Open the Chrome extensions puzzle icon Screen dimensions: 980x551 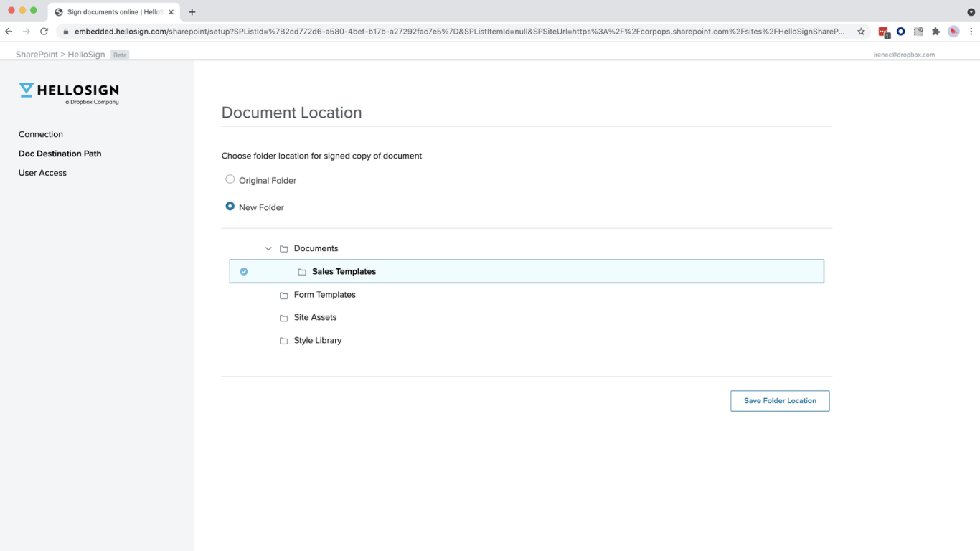[x=936, y=32]
